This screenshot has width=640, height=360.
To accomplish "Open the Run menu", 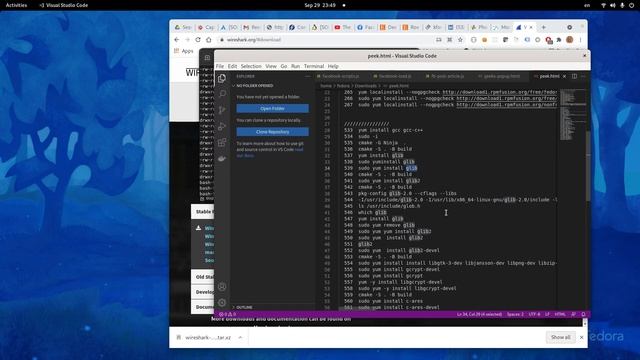I will [x=295, y=66].
